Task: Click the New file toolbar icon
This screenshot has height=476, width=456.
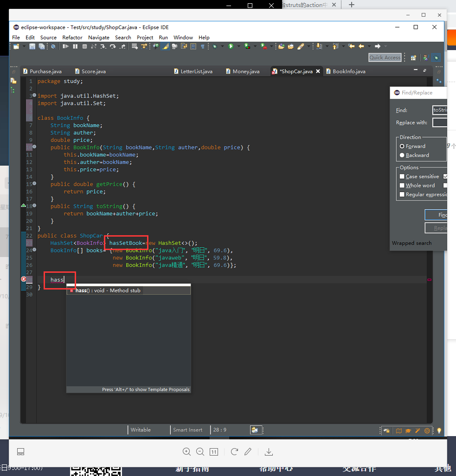Action: pos(16,46)
